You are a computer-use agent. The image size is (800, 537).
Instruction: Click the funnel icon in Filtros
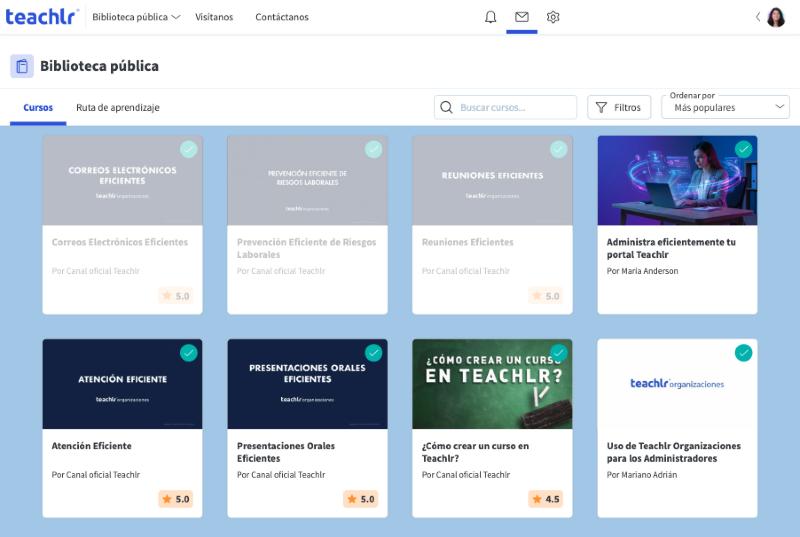coord(602,108)
